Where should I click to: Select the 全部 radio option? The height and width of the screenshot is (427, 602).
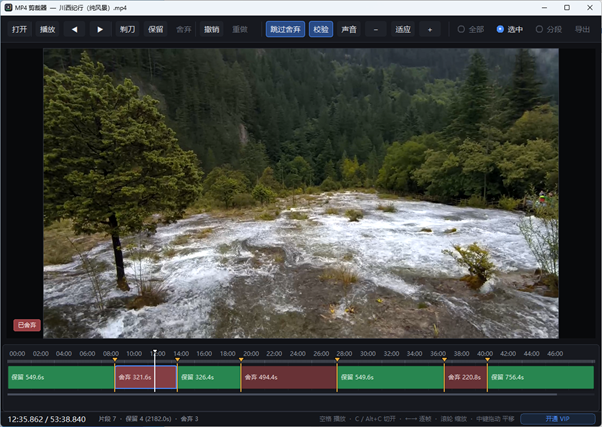click(471, 29)
